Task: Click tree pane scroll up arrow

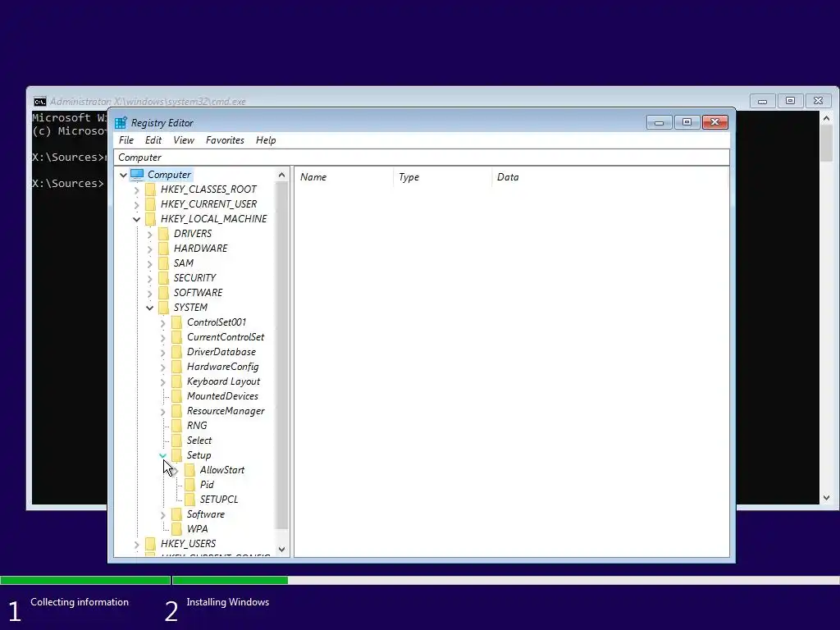Action: [282, 176]
